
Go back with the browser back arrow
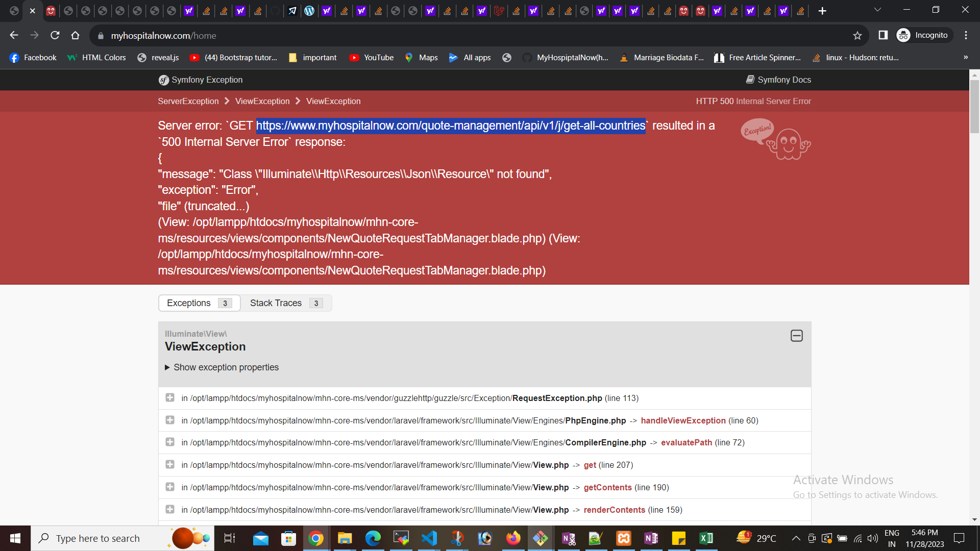pos(14,35)
